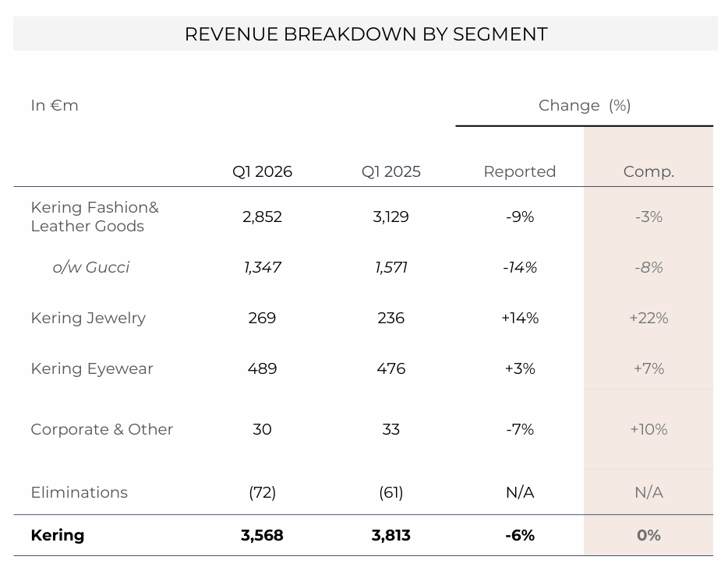Select Jewelry reported change +14%
Image resolution: width=728 pixels, height=567 pixels.
click(520, 318)
